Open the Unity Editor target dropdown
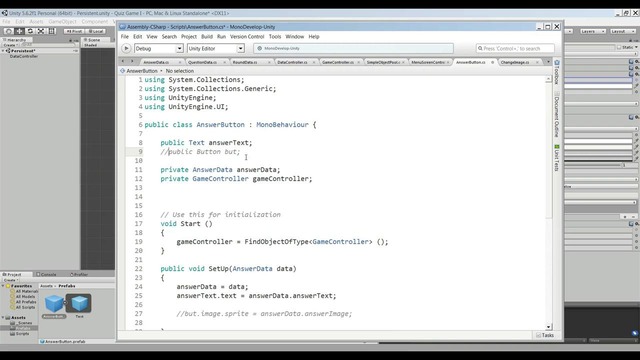Viewport: 640px width, 360px height. click(216, 49)
